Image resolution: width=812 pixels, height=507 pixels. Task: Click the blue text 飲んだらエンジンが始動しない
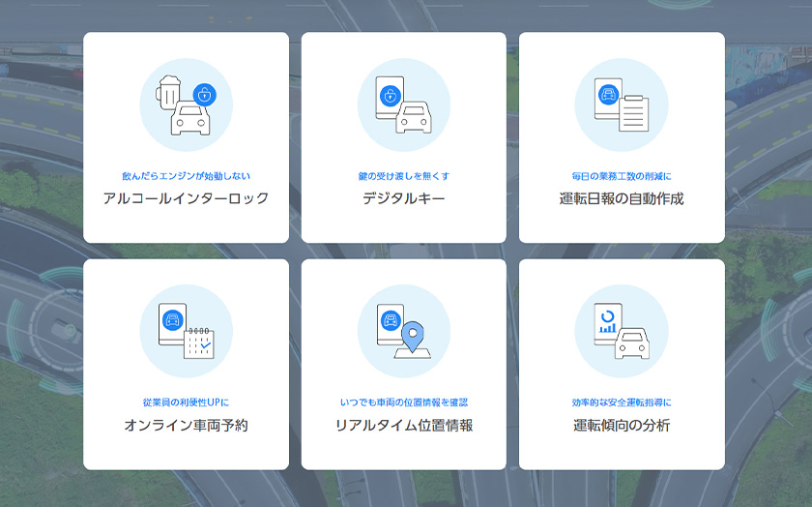[x=186, y=176]
